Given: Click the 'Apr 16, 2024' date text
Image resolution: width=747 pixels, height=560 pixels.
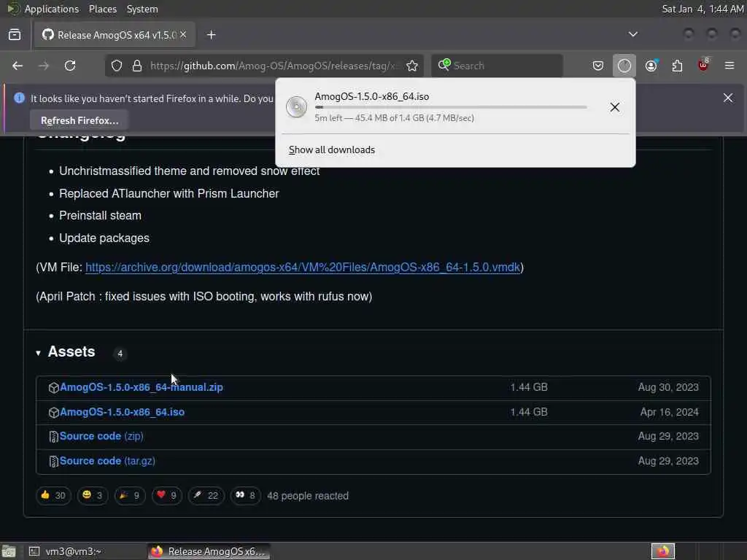Looking at the screenshot, I should coord(670,412).
